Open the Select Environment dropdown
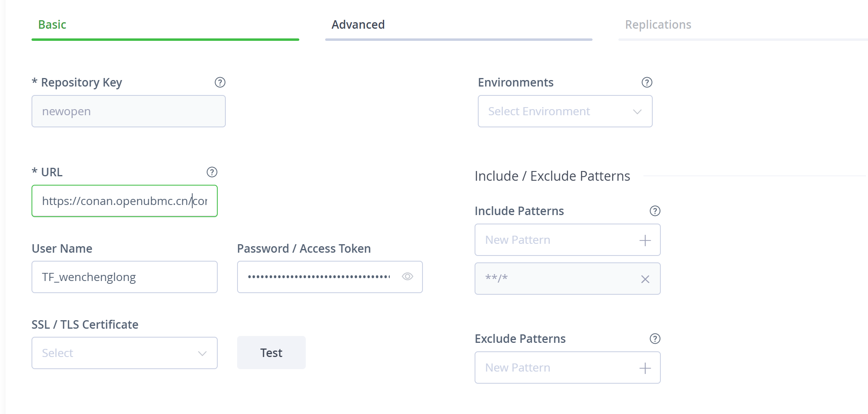 (x=565, y=112)
